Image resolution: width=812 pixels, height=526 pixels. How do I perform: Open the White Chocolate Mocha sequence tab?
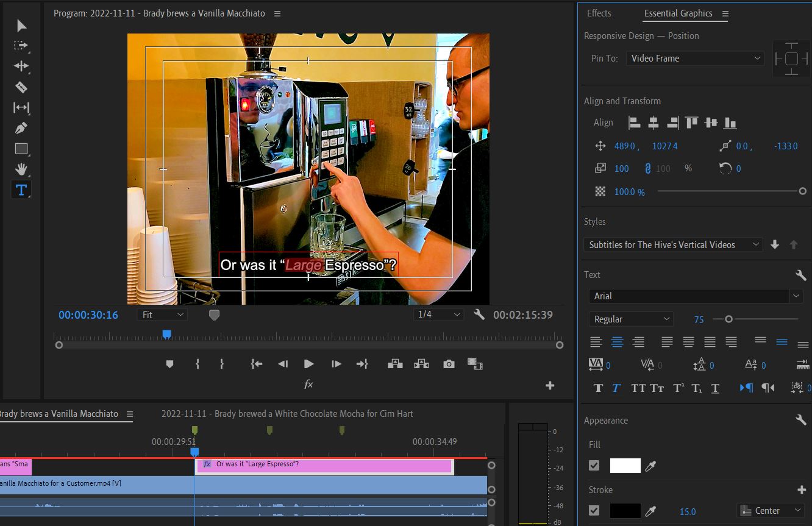coord(287,414)
